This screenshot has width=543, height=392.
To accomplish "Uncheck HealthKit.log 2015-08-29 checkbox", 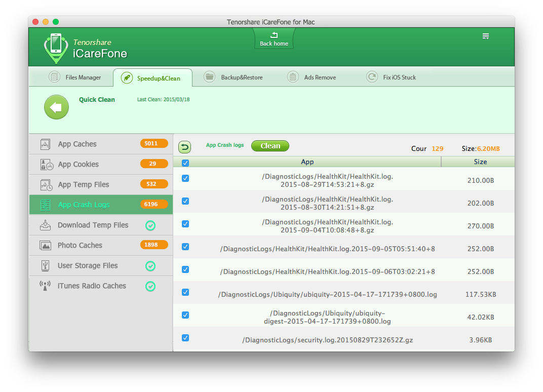I will point(185,178).
